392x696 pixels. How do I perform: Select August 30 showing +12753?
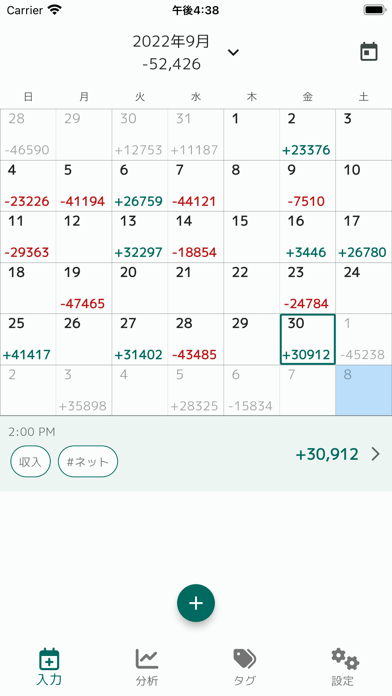(140, 134)
